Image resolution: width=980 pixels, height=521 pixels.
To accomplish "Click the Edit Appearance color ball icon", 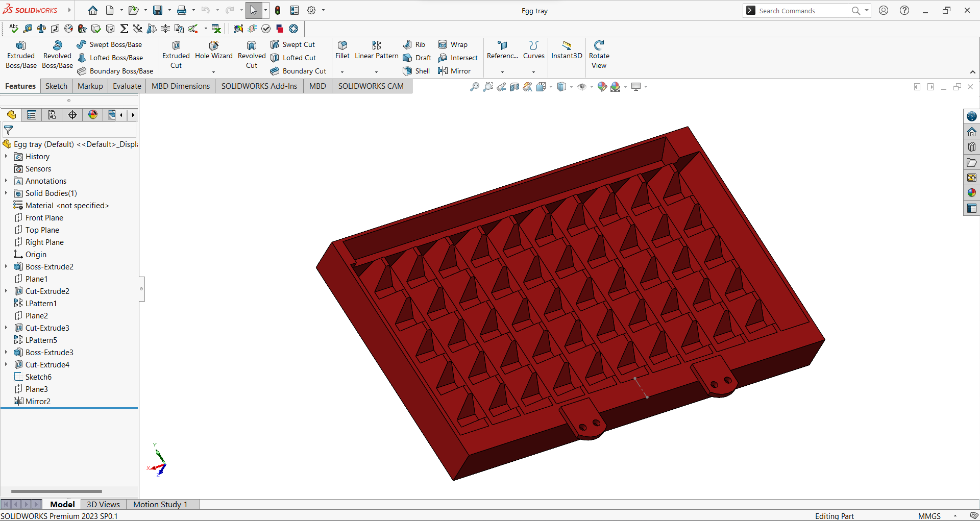I will pyautogui.click(x=602, y=87).
